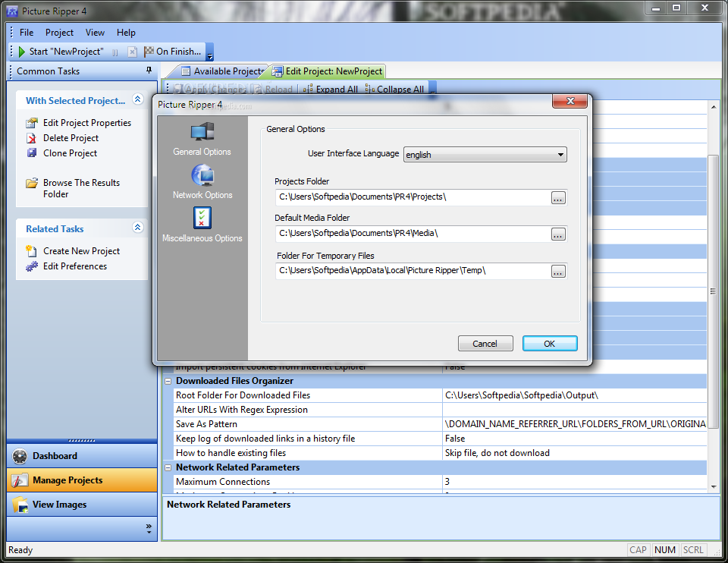Open Help menu
Image resolution: width=728 pixels, height=563 pixels.
tap(126, 33)
